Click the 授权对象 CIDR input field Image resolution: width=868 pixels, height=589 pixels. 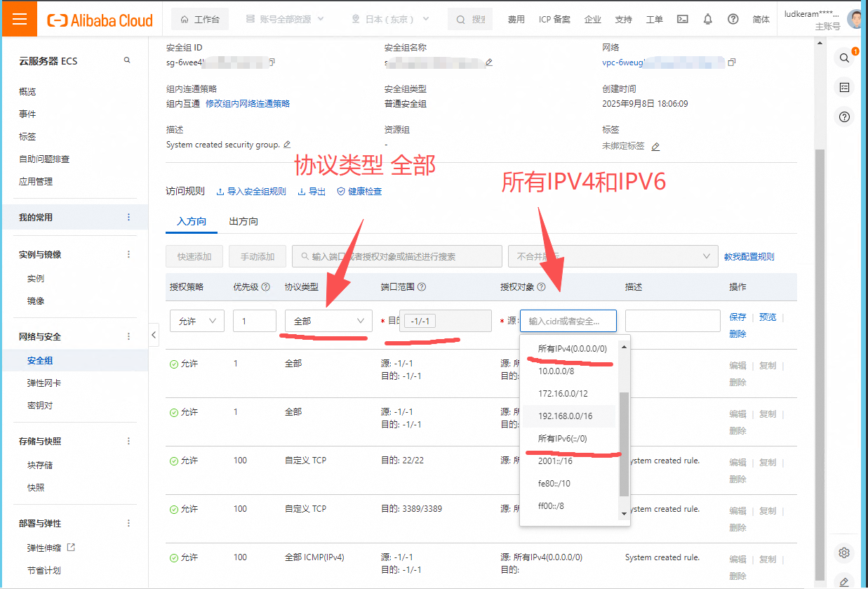[x=568, y=321]
